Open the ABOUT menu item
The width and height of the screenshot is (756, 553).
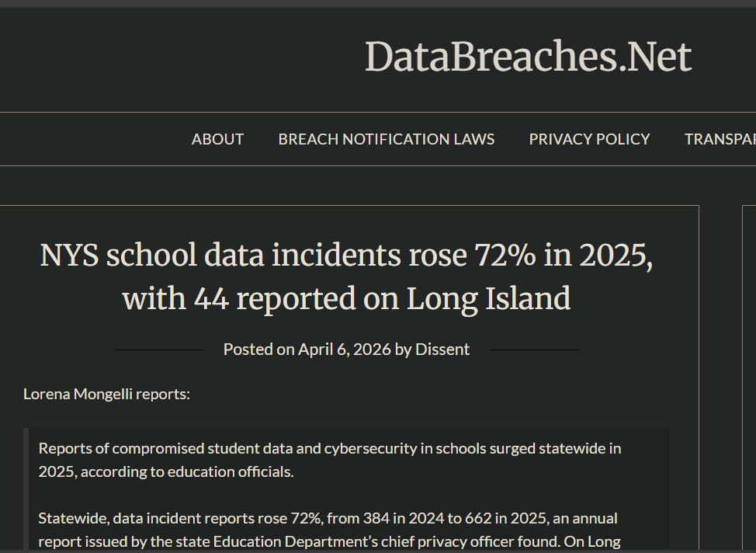coord(217,139)
